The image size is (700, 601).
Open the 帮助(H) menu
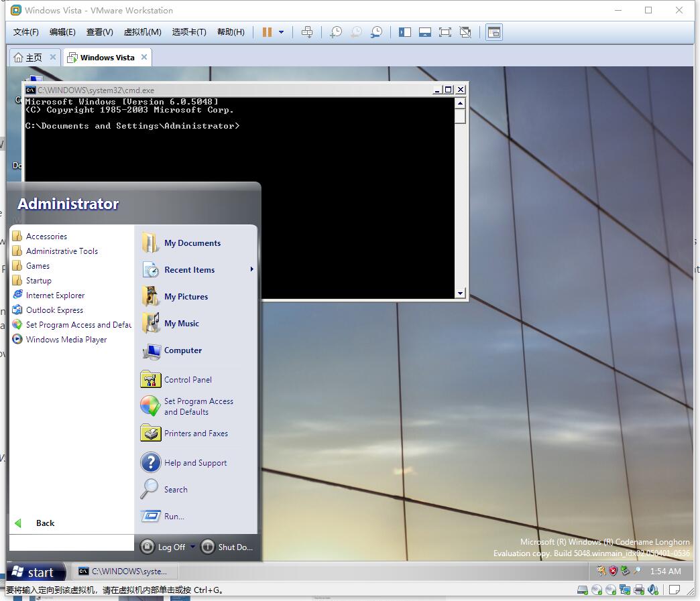click(x=231, y=32)
